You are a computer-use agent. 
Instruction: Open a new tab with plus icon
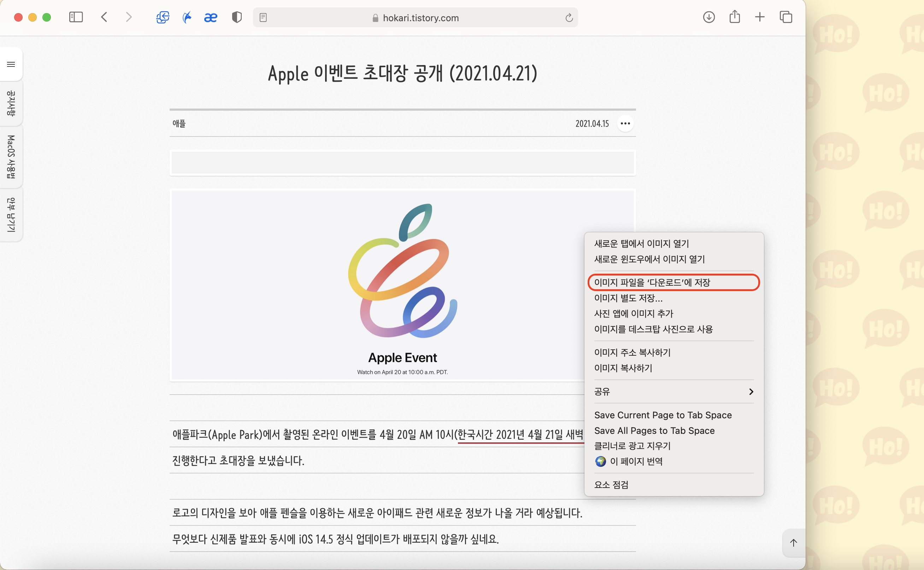tap(760, 17)
